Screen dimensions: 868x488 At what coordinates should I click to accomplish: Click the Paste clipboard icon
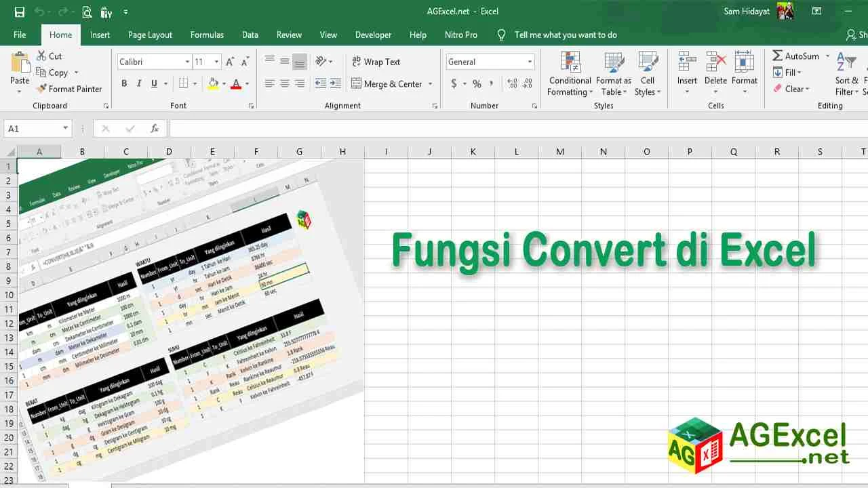click(x=20, y=62)
